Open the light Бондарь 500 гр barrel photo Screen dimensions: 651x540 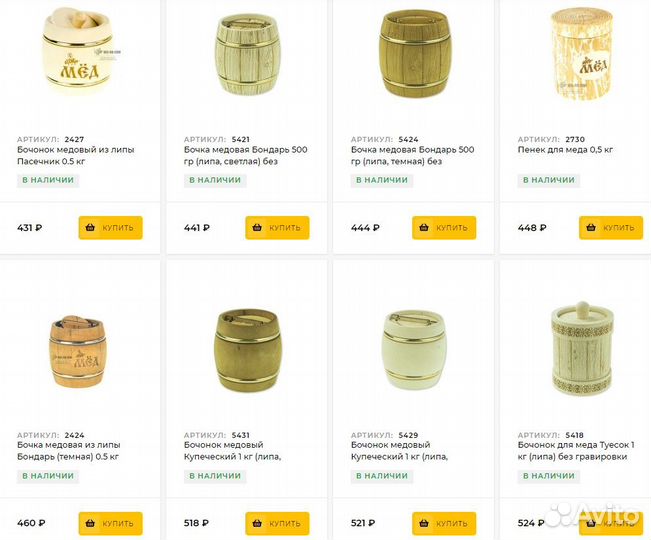(247, 54)
